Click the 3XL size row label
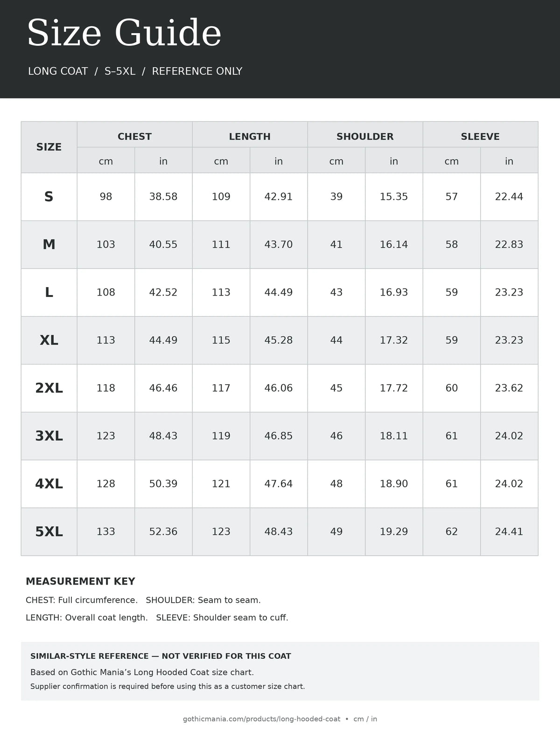Screen dimensions: 560x747 (49, 436)
